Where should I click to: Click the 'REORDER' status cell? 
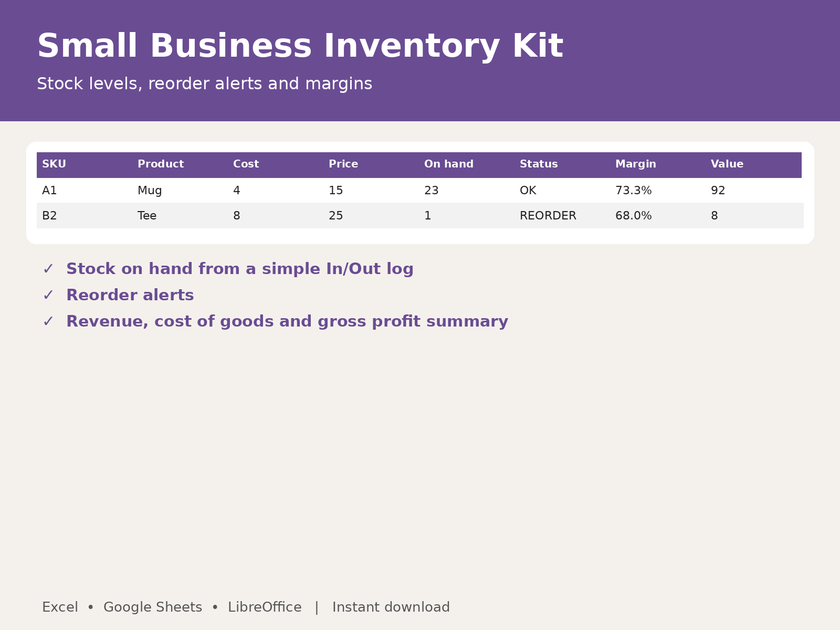coord(548,216)
